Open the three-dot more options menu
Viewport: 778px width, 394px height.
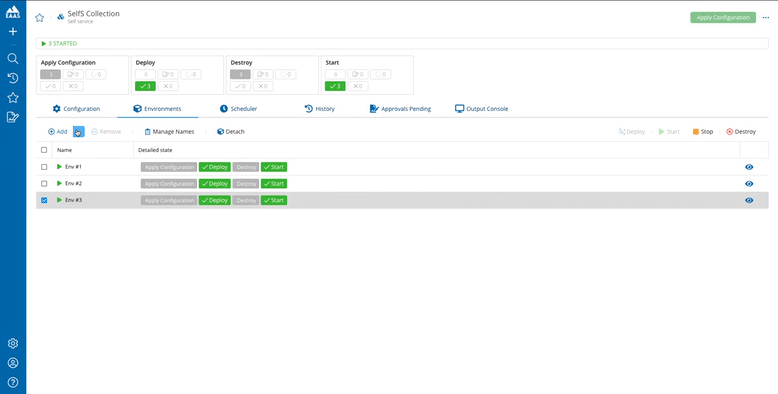(x=766, y=17)
